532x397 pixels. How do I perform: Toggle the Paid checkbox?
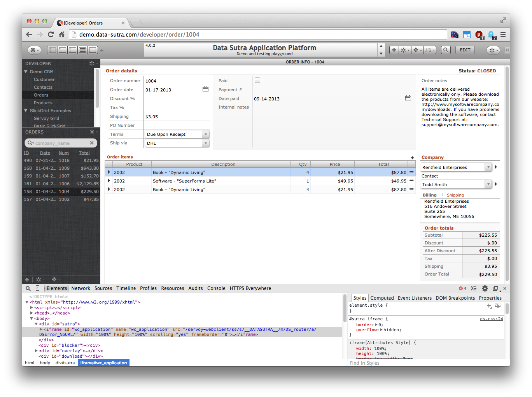[x=257, y=80]
